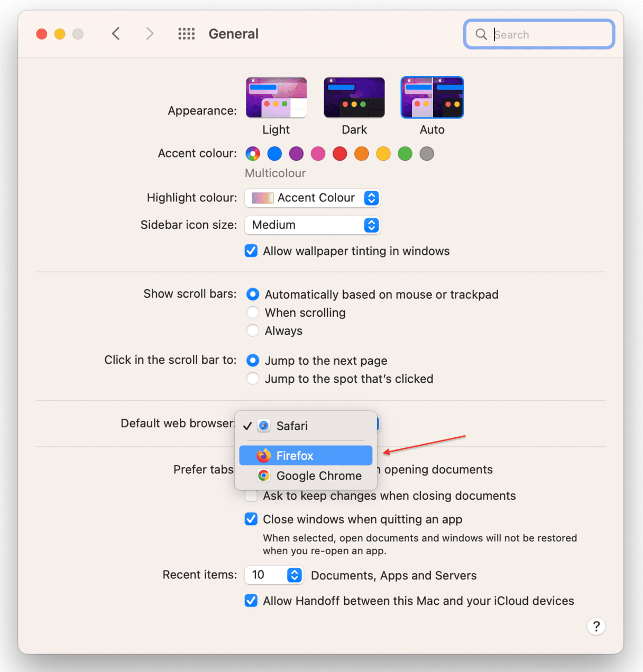Pick the green accent colour
This screenshot has height=672, width=643.
coord(405,154)
